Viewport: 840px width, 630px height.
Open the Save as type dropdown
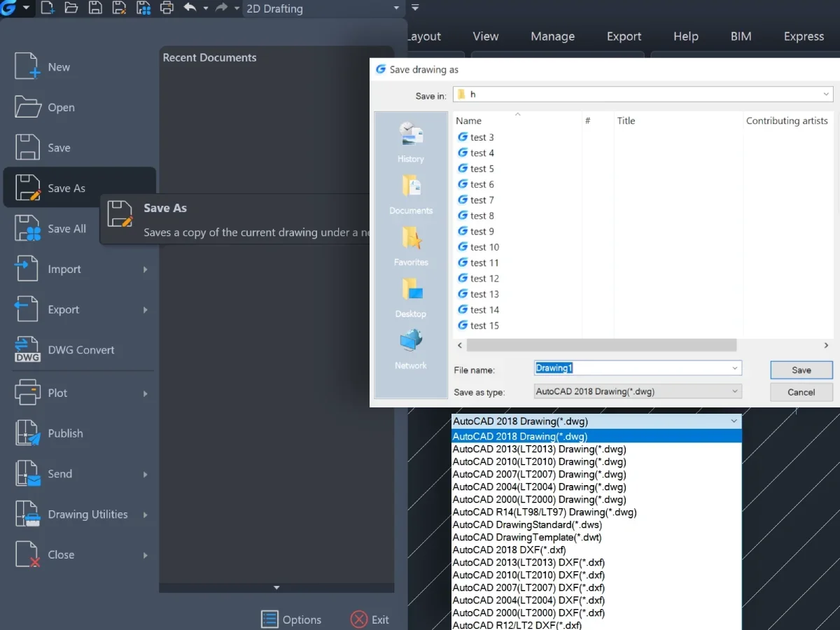637,391
